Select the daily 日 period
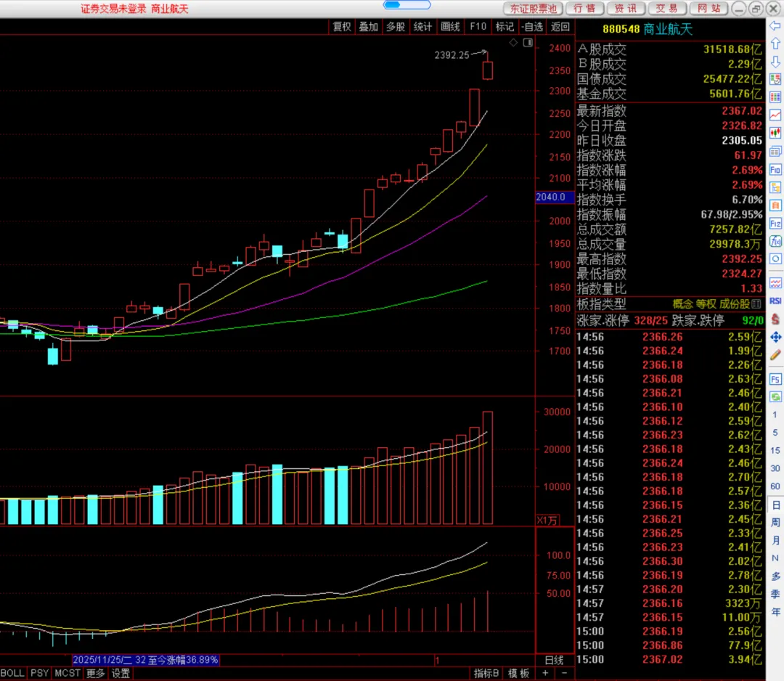This screenshot has width=784, height=681. [775, 505]
